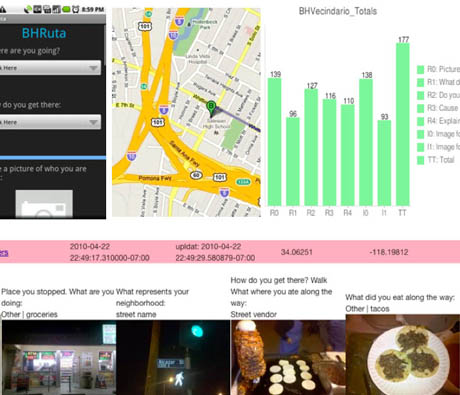This screenshot has height=395, width=460.
Task: Click the Interstate 10 shield on Pomona Fwy
Action: click(x=132, y=156)
